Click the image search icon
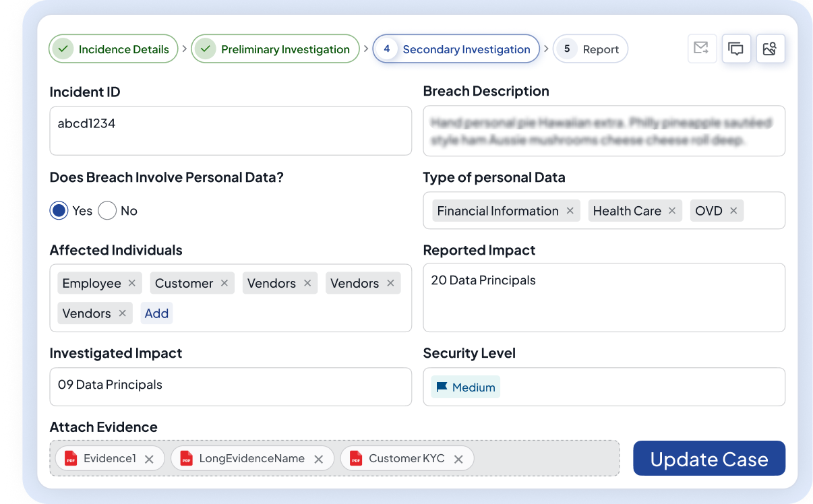Image resolution: width=813 pixels, height=504 pixels. [771, 49]
